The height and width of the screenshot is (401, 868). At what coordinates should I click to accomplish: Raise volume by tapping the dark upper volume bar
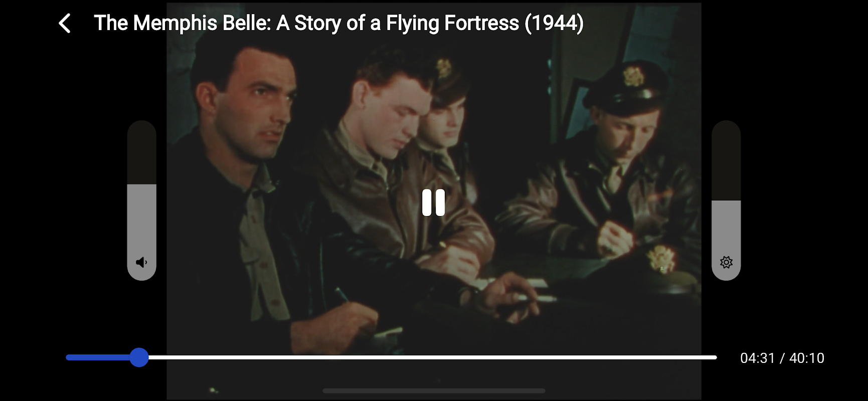(142, 152)
